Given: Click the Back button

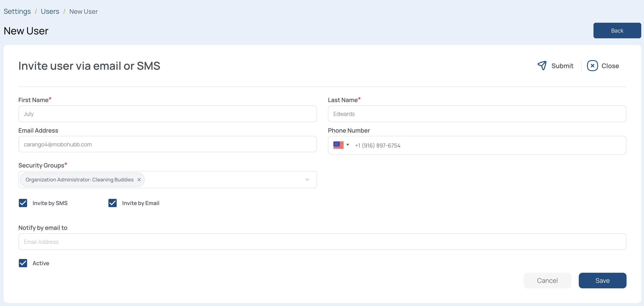Looking at the screenshot, I should (x=617, y=31).
